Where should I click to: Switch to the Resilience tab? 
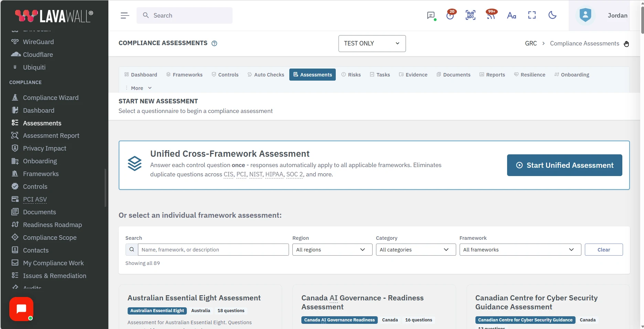pyautogui.click(x=529, y=75)
